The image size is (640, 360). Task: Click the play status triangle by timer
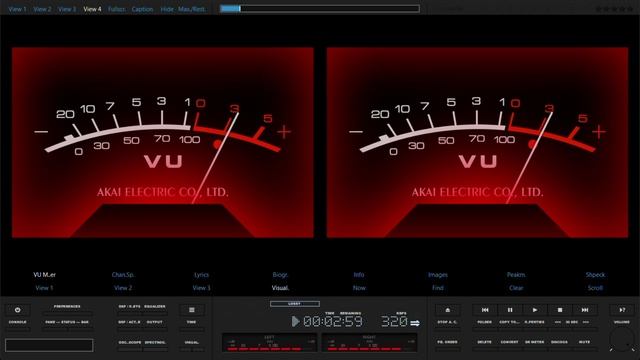coord(295,321)
